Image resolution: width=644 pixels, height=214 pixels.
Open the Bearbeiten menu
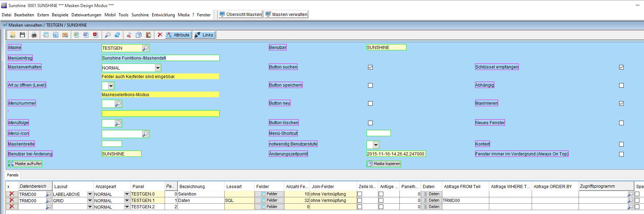pos(24,15)
